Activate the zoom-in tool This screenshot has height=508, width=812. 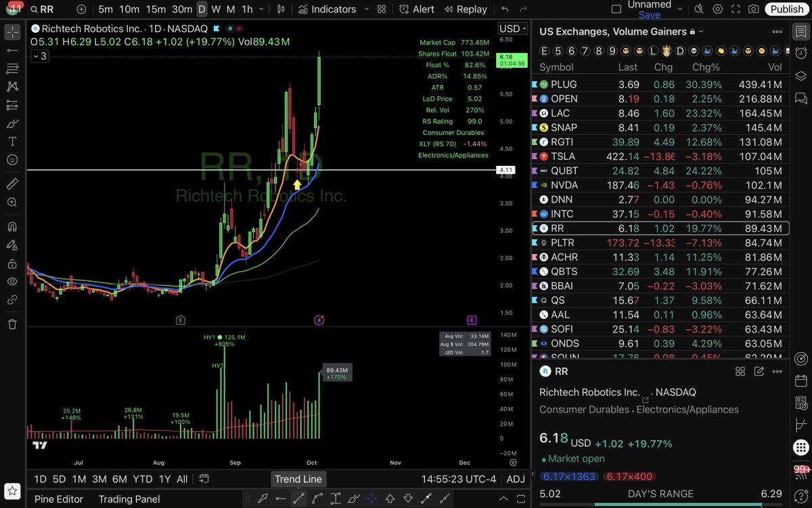click(x=12, y=202)
